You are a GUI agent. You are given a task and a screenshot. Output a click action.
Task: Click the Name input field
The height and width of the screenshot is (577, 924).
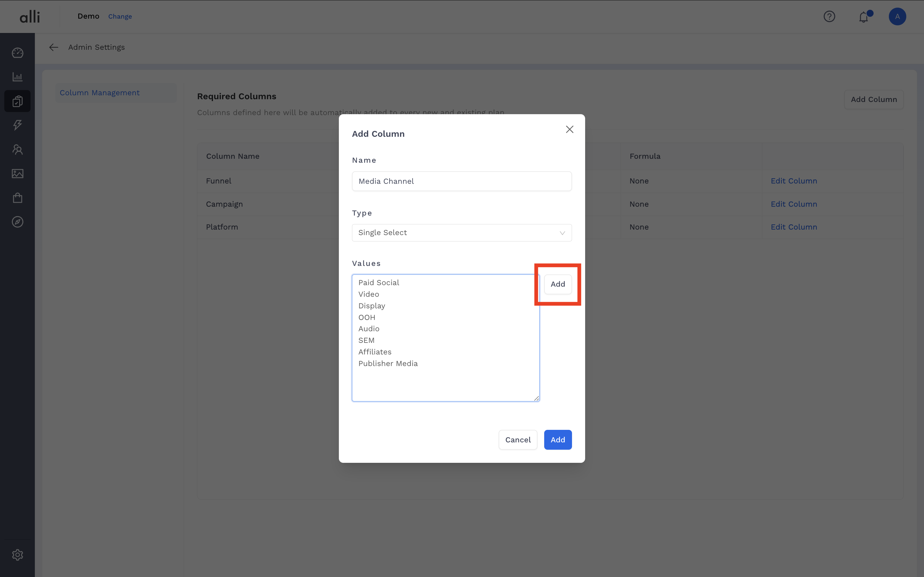click(461, 181)
